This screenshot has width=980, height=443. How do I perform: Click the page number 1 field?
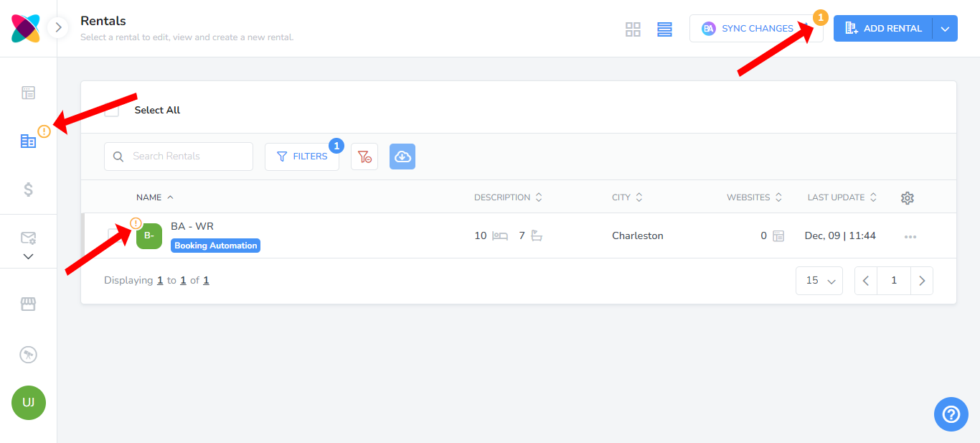[894, 281]
